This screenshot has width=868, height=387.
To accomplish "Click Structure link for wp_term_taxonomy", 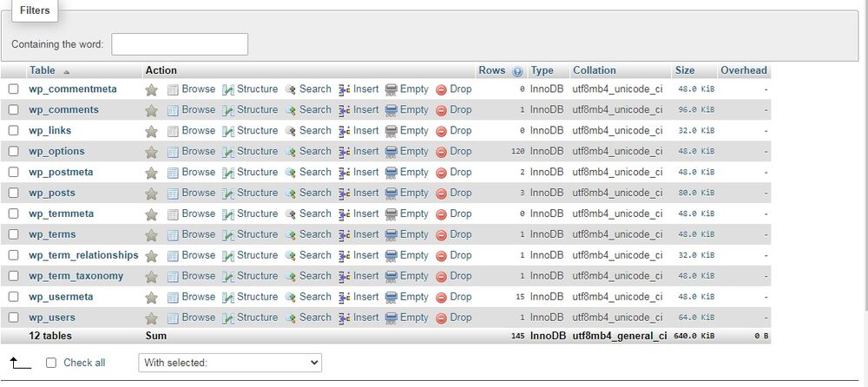I will (x=257, y=276).
